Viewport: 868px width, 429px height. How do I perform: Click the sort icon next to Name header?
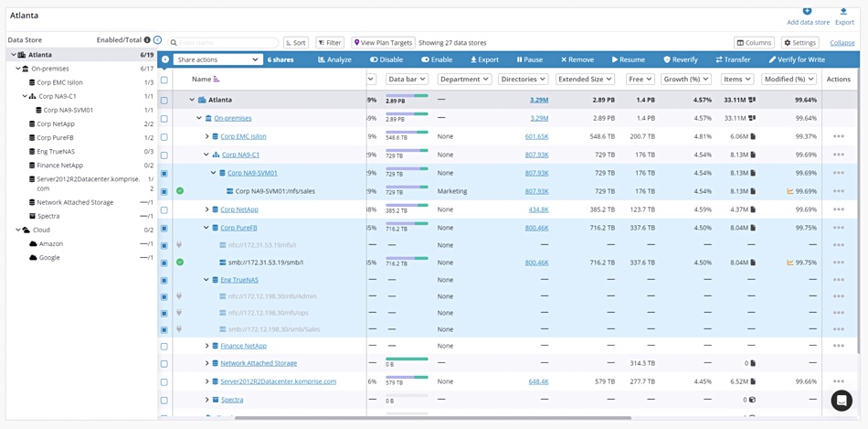point(217,80)
